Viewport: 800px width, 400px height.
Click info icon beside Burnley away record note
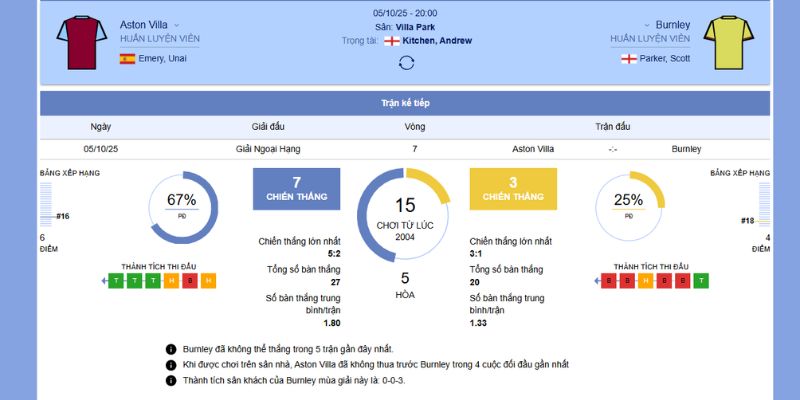coord(171,380)
